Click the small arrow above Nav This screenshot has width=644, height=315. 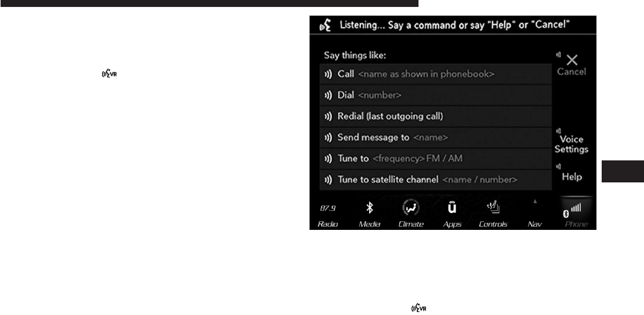(535, 202)
